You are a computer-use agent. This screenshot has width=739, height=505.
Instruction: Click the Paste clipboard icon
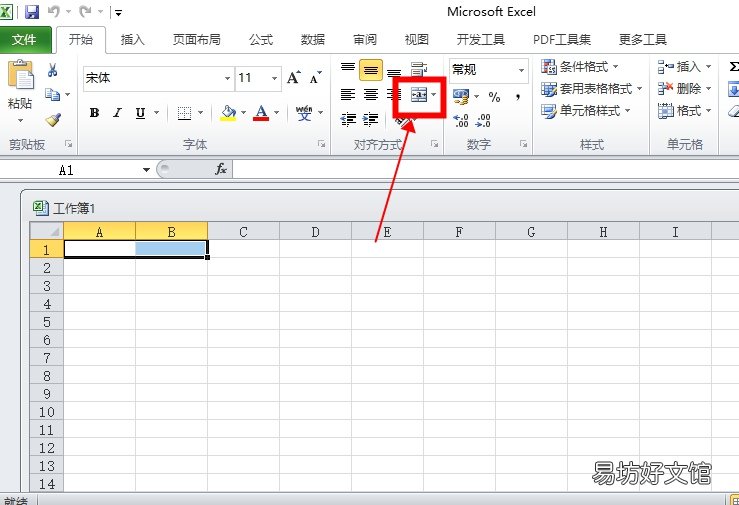[x=20, y=75]
